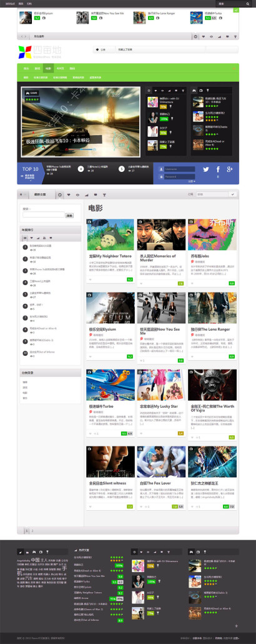
Task: Open 金刚王-死亡救赎The Warth Of Vajra title
Action: pos(212,408)
